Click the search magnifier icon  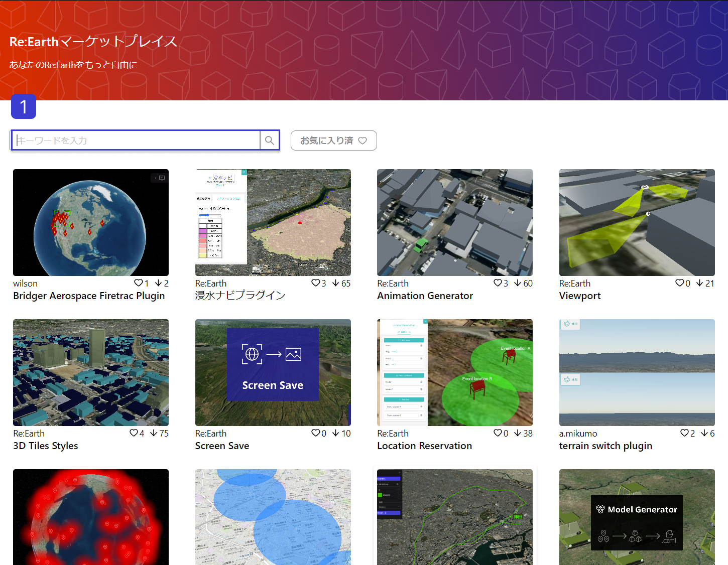coord(270,140)
